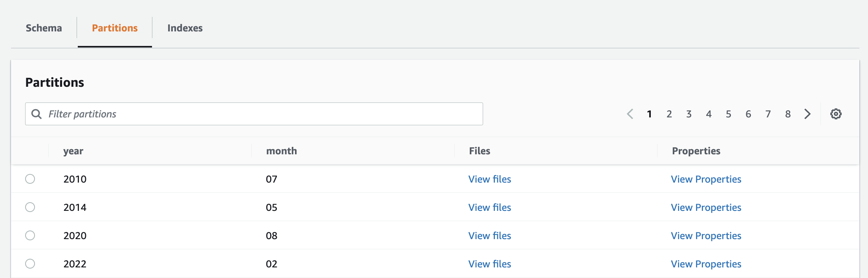The height and width of the screenshot is (278, 868).
Task: Click the year column header
Action: [73, 151]
